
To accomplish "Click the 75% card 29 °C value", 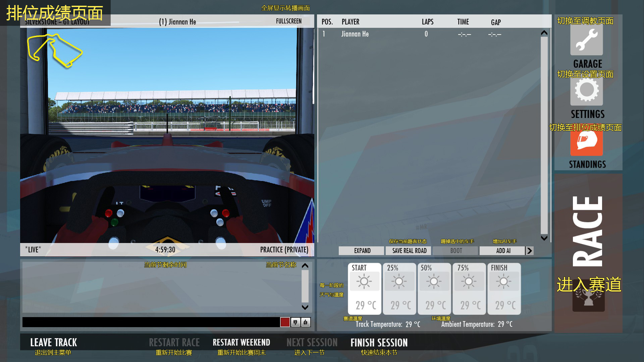I will tap(471, 305).
